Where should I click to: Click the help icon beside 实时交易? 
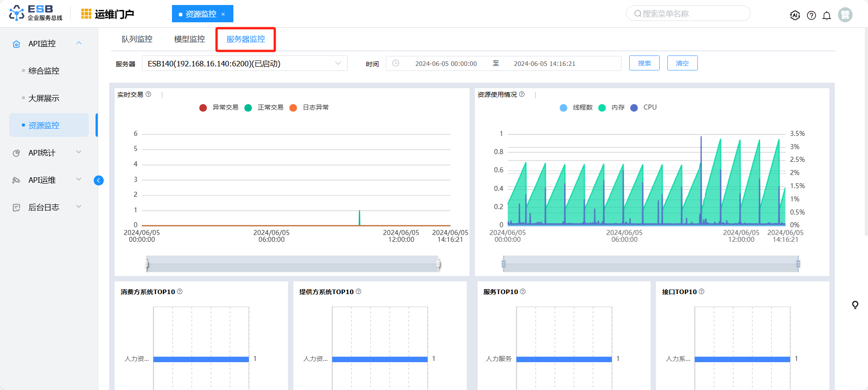tap(148, 95)
